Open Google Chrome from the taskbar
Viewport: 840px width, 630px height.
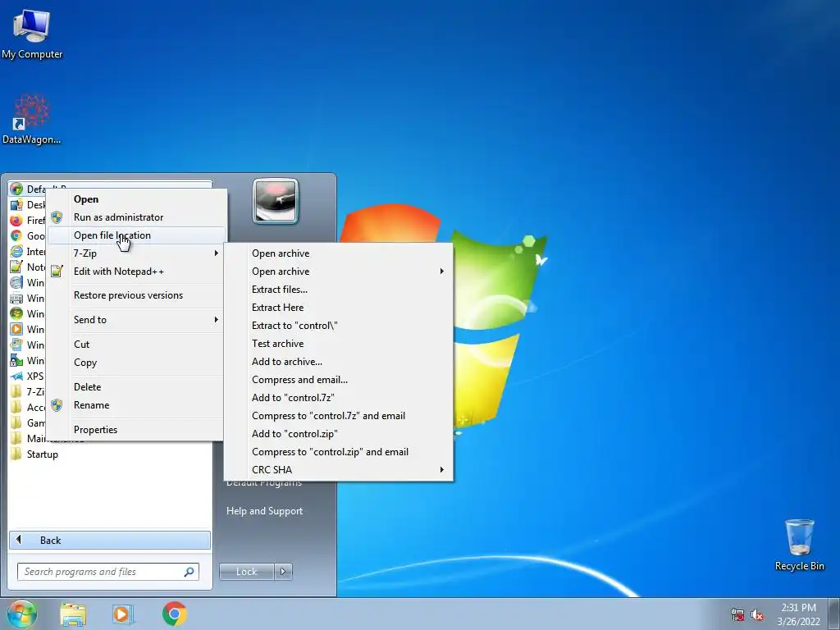pyautogui.click(x=174, y=614)
